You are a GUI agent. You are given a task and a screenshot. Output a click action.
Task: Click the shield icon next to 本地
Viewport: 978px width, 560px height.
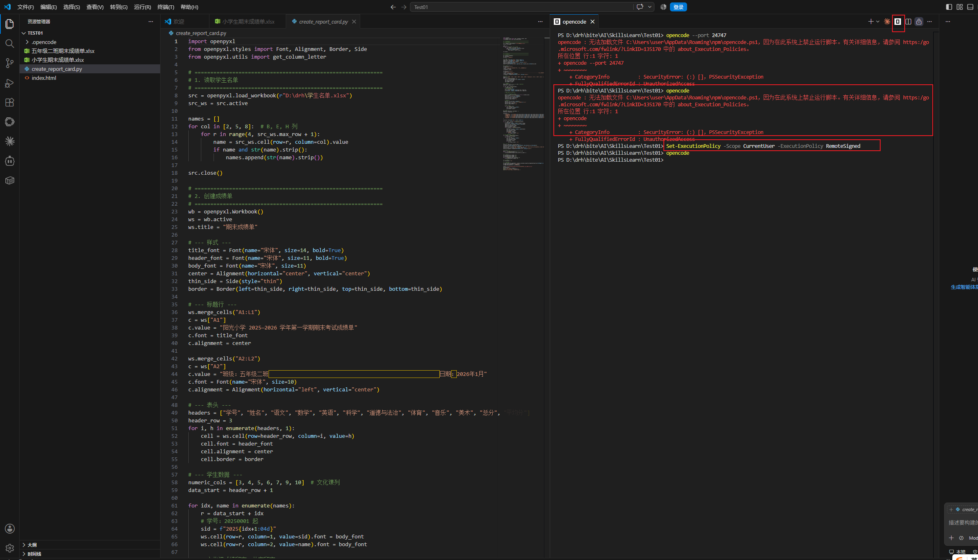click(975, 552)
